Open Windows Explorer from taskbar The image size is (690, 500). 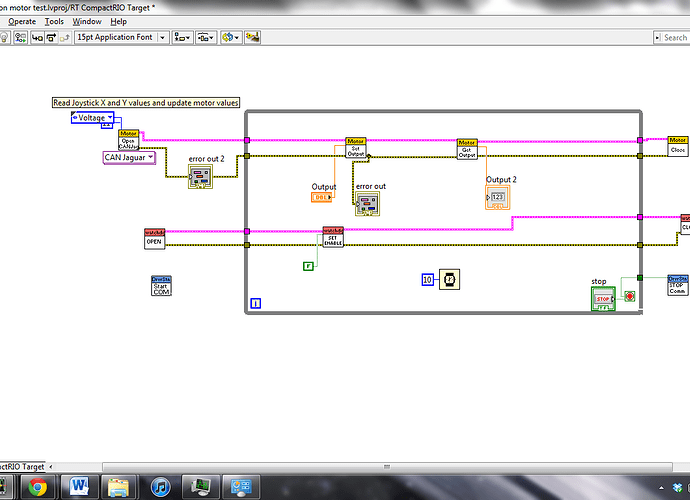point(119,487)
